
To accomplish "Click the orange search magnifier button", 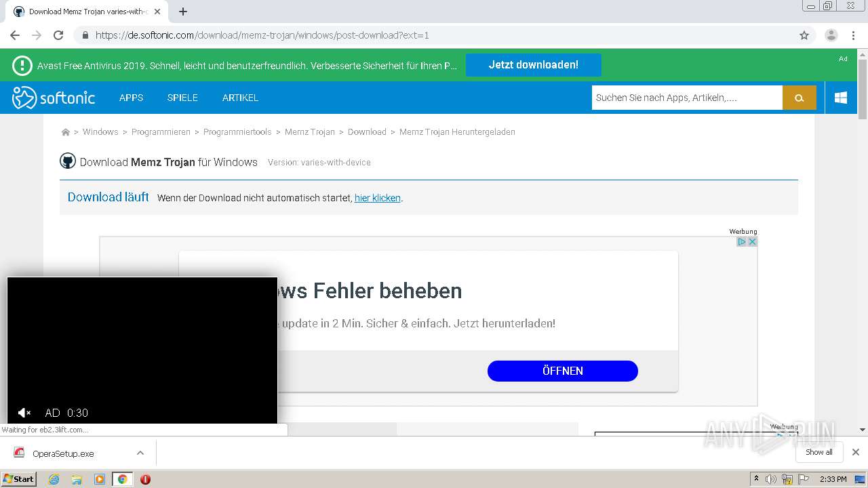I will coord(800,98).
